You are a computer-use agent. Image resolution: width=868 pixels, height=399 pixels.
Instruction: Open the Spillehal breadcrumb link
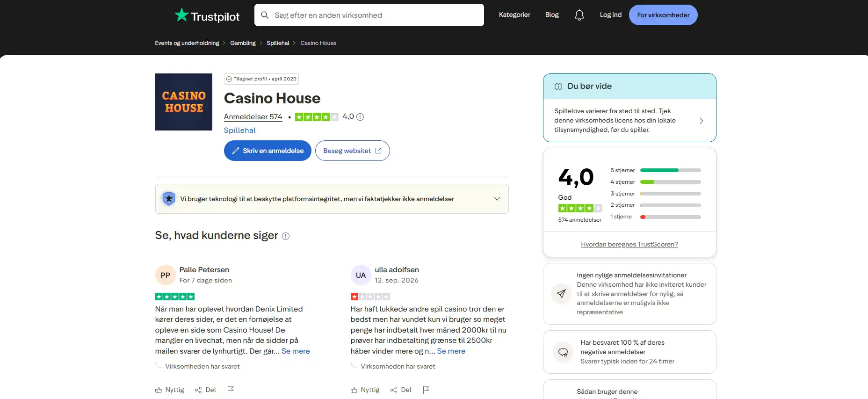click(x=278, y=43)
